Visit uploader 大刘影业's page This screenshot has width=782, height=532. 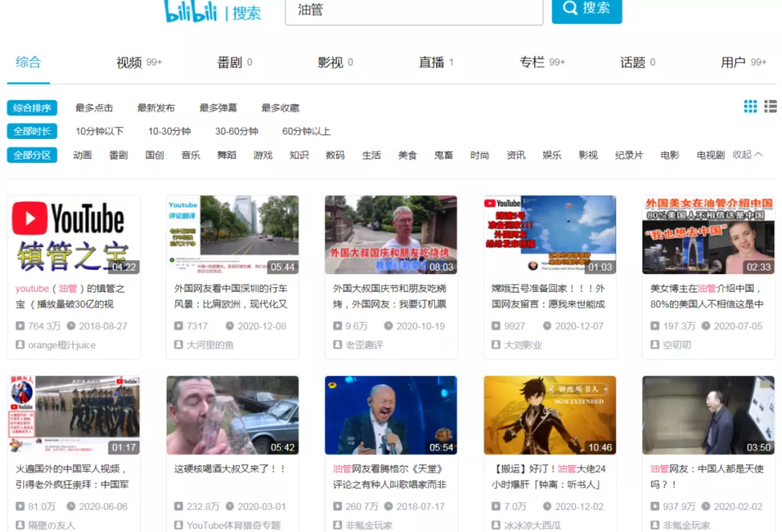coord(523,345)
